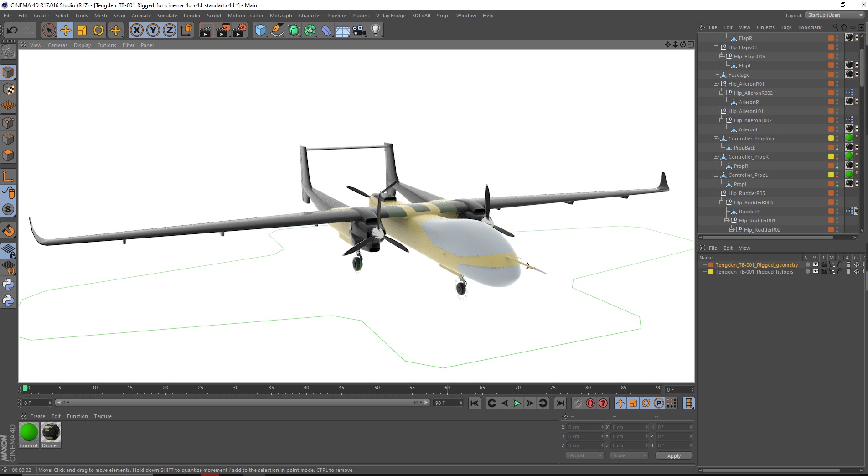This screenshot has width=868, height=476.
Task: Collapse Hlp_AileronL01 tree node
Action: 716,111
